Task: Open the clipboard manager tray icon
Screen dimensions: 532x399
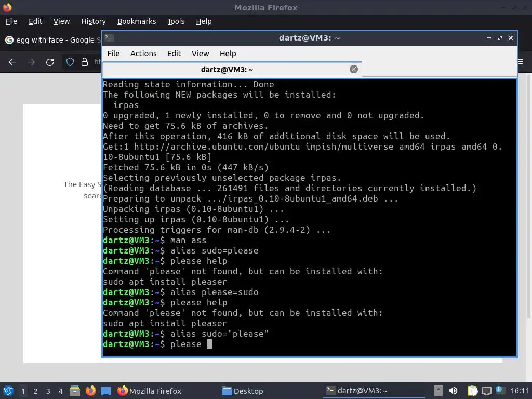Action: [x=472, y=391]
